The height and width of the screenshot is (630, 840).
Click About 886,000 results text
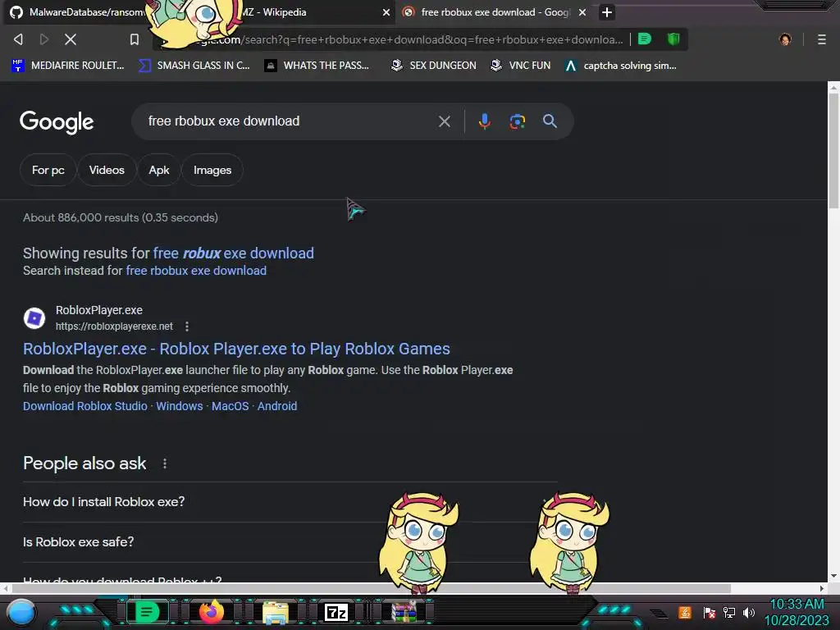click(x=121, y=217)
